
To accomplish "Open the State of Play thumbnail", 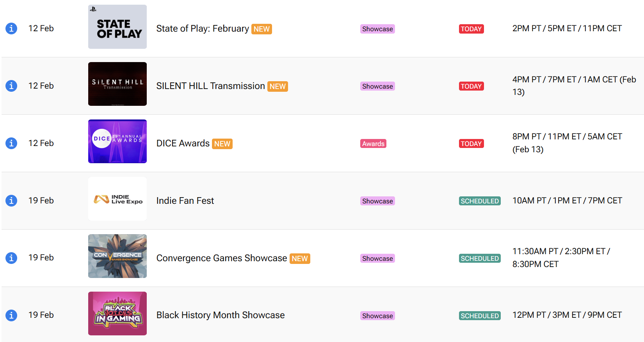I will [x=117, y=27].
